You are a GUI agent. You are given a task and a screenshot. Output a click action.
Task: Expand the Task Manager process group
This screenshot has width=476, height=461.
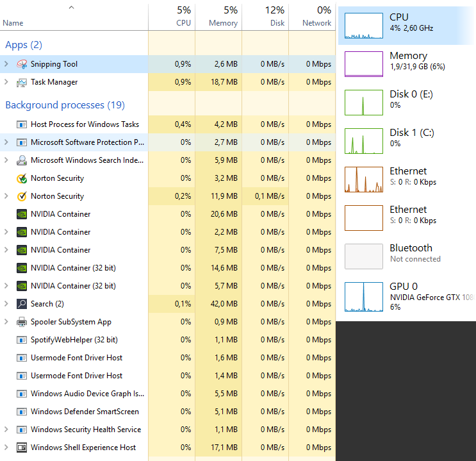coord(6,81)
